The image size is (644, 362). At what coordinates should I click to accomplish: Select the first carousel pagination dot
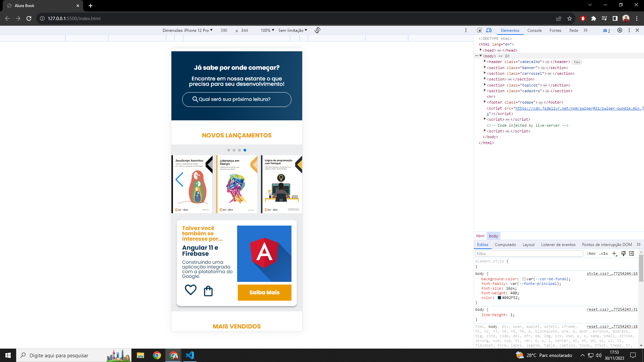[x=229, y=150]
